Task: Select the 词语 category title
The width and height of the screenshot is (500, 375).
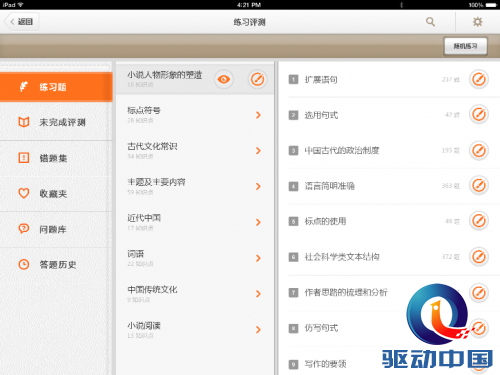Action: coord(136,254)
